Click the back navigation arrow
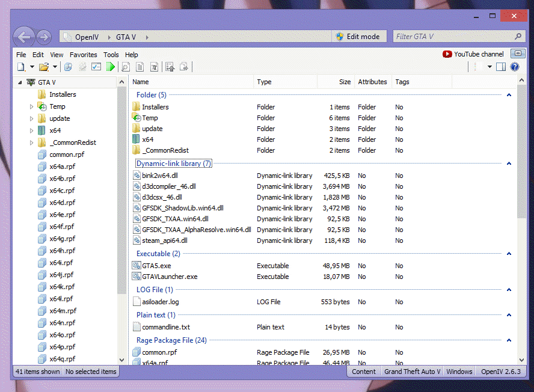This screenshot has width=534, height=392. tap(24, 37)
